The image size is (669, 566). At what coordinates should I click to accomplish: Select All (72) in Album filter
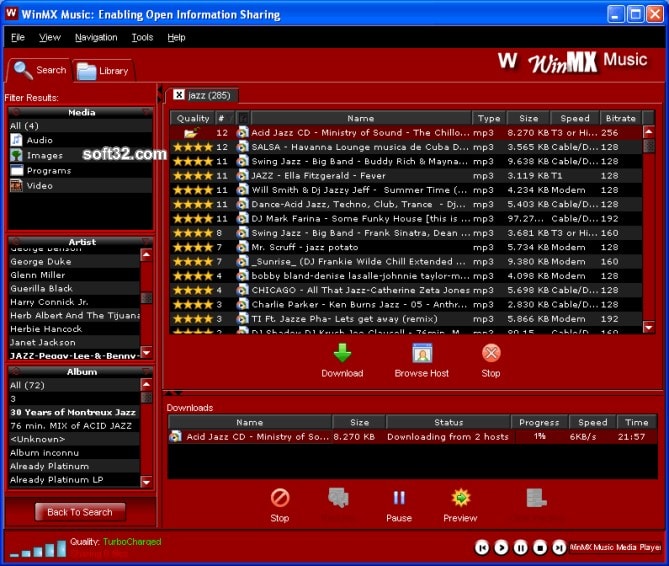75,385
